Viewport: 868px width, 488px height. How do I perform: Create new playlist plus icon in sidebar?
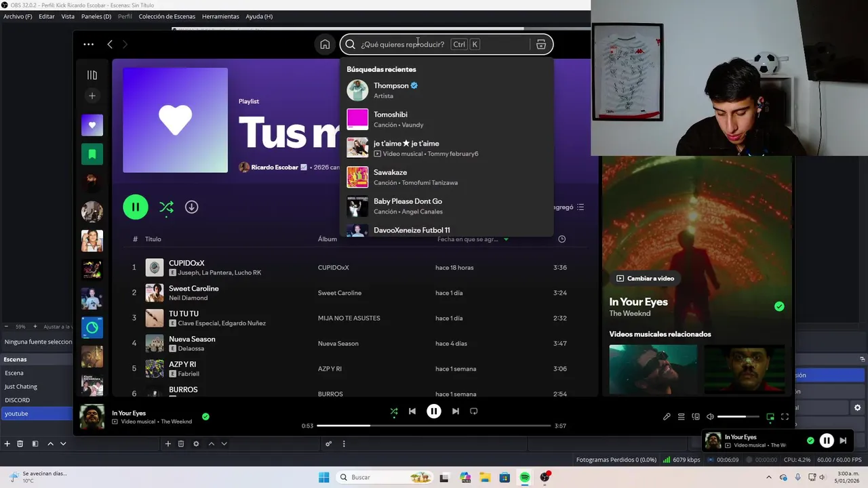point(92,96)
